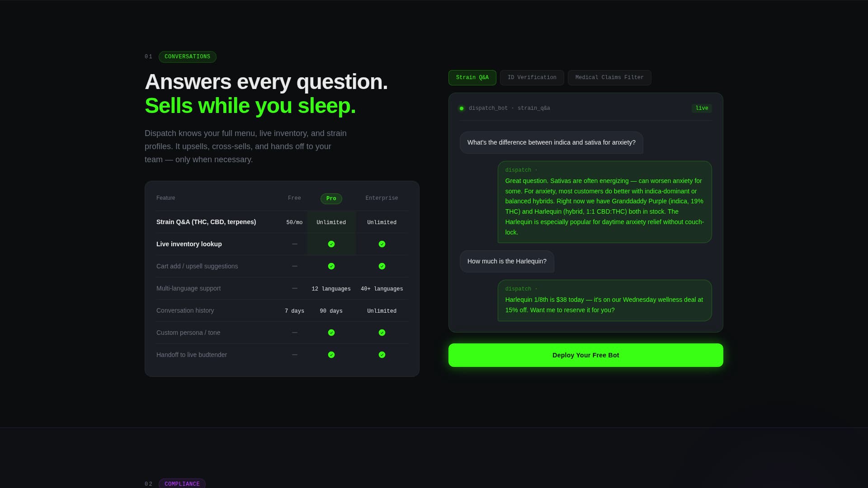Select the ID Verification tab
The image size is (868, 488).
(532, 77)
